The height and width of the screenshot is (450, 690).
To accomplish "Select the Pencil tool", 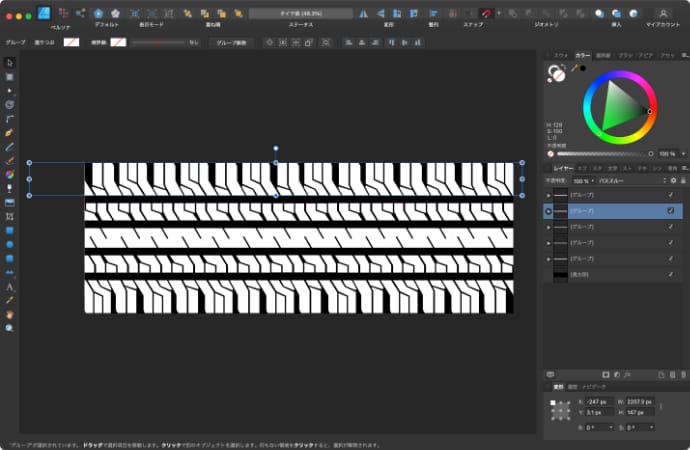I will [10, 145].
